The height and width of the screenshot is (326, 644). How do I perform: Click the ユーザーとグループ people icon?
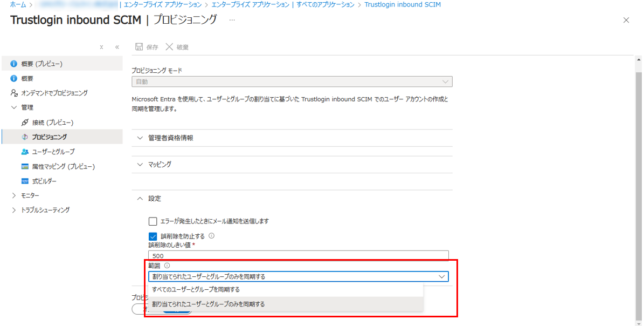tap(25, 152)
